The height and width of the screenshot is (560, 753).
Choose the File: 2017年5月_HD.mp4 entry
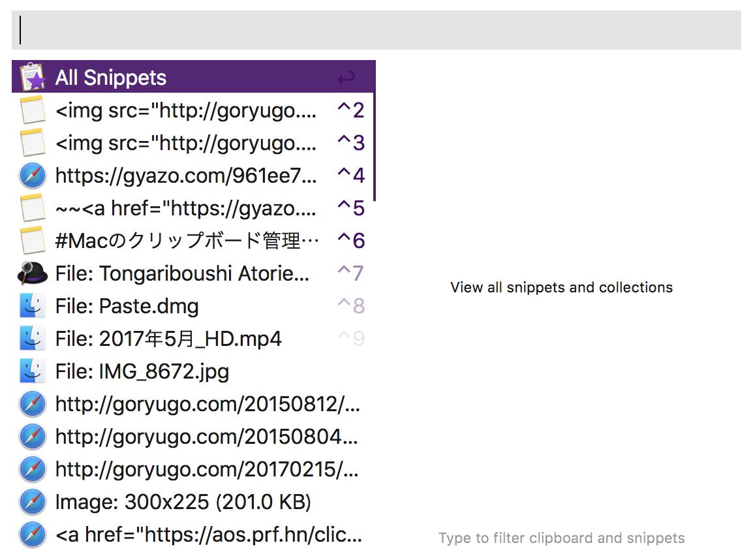[168, 339]
